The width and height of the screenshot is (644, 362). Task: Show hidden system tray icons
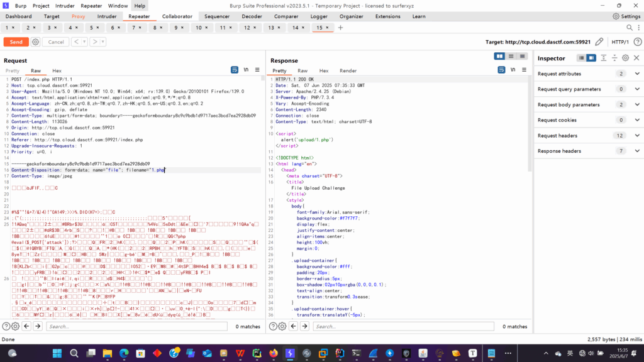click(x=546, y=353)
